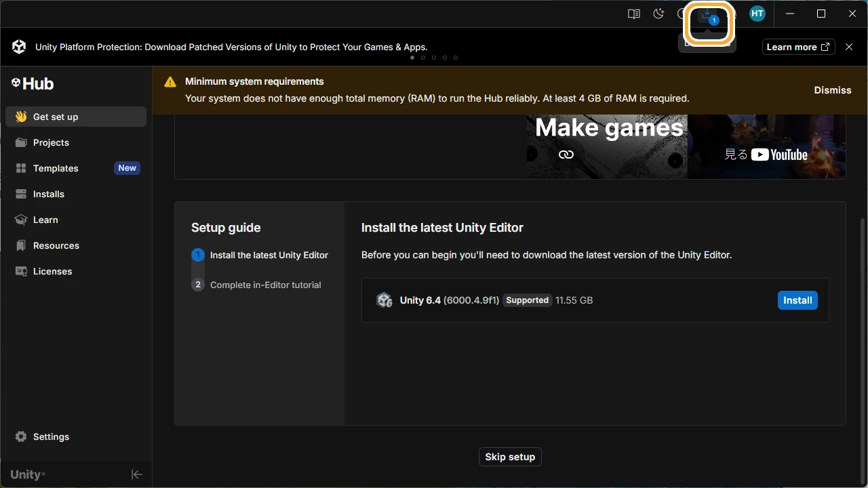Screen dimensions: 868x488
Task: Select the active first banner pagination dot
Action: (x=412, y=58)
